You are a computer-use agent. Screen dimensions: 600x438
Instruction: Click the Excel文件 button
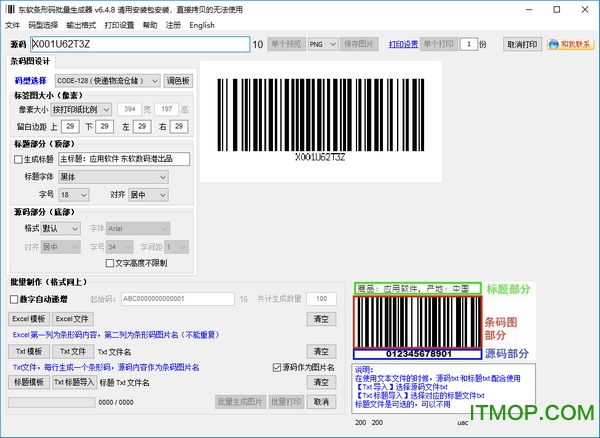(72, 319)
